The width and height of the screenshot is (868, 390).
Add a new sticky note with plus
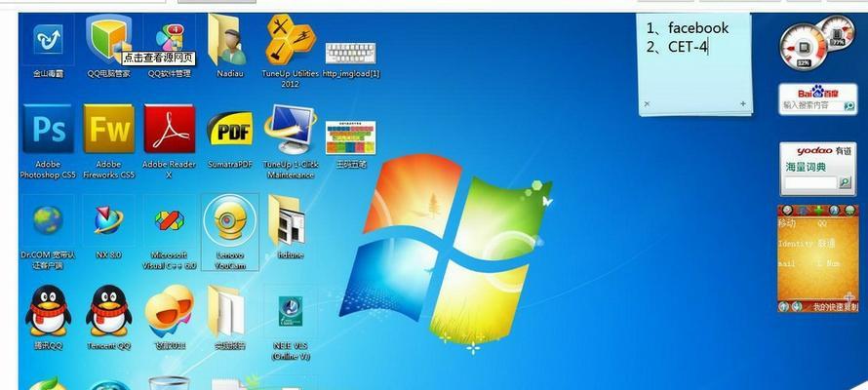coord(743,103)
